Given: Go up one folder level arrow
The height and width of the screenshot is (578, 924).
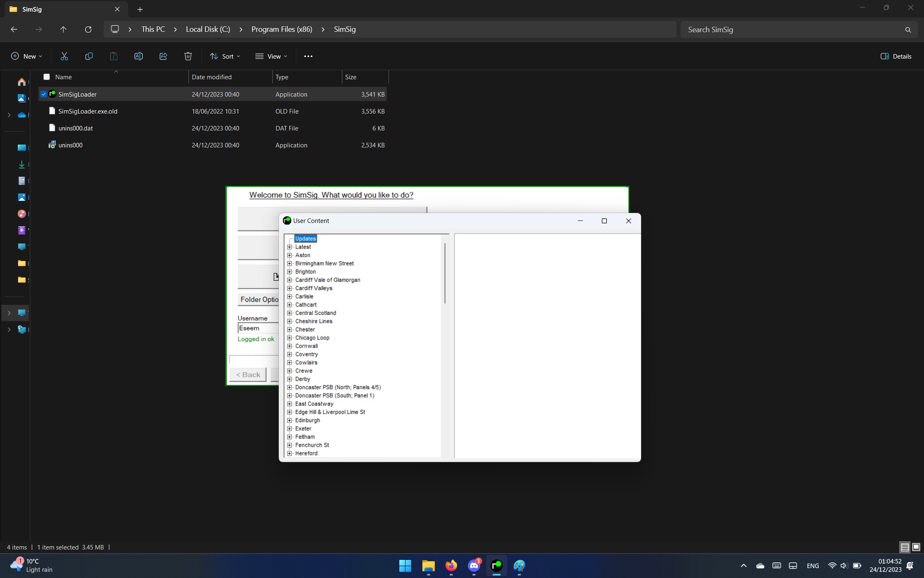Looking at the screenshot, I should pyautogui.click(x=63, y=29).
